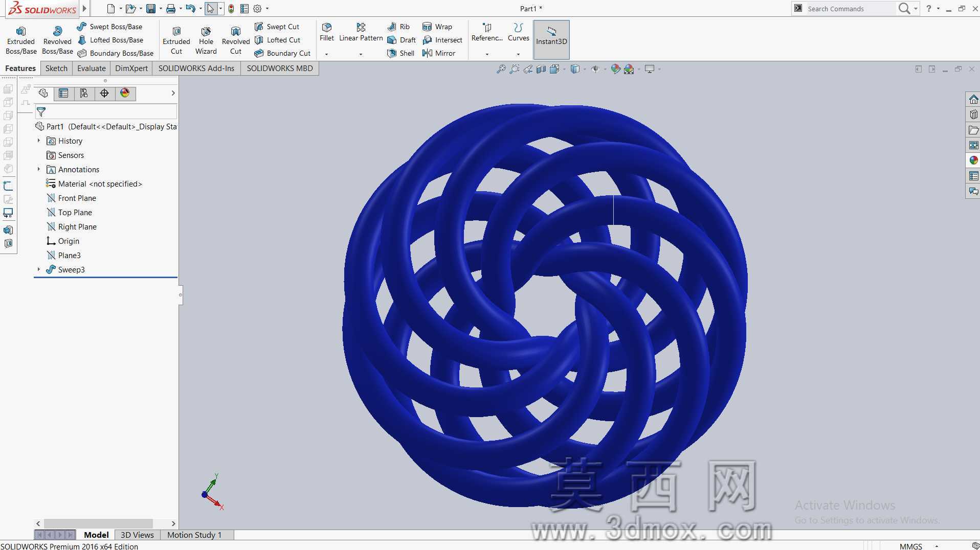Click the Save icon in the quick toolbar
Image resolution: width=980 pixels, height=550 pixels.
pyautogui.click(x=151, y=9)
